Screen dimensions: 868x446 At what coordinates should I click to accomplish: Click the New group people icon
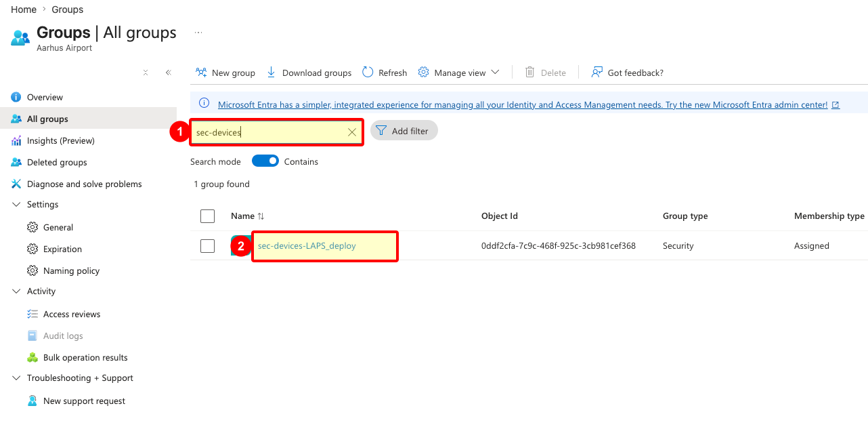[201, 73]
